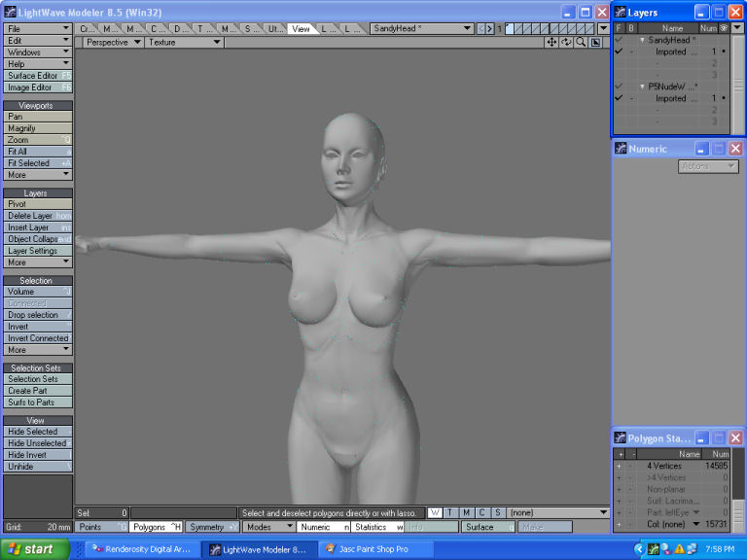Open the Perspective view type dropdown
Viewport: 747px width, 560px height.
[x=113, y=43]
